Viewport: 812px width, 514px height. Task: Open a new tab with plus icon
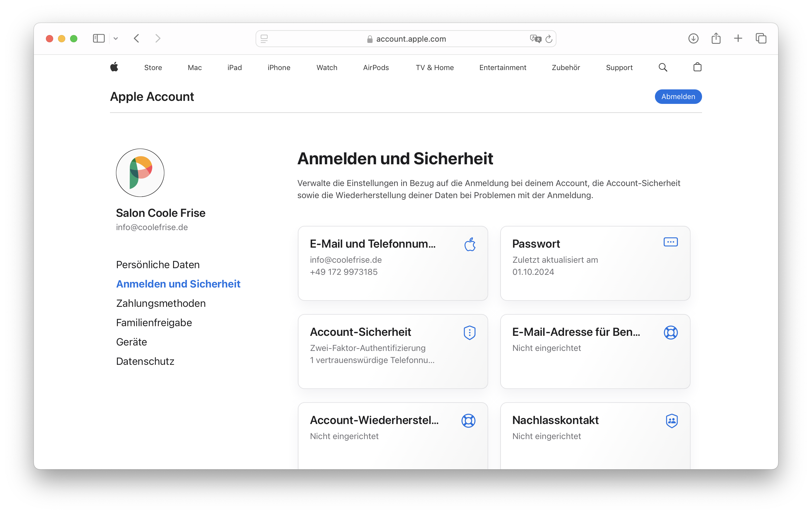[x=738, y=38]
